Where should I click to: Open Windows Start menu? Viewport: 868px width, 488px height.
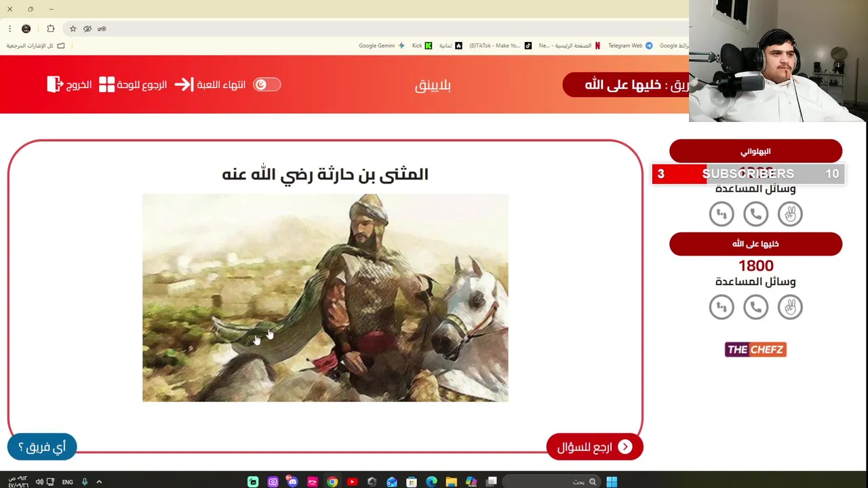pyautogui.click(x=612, y=482)
